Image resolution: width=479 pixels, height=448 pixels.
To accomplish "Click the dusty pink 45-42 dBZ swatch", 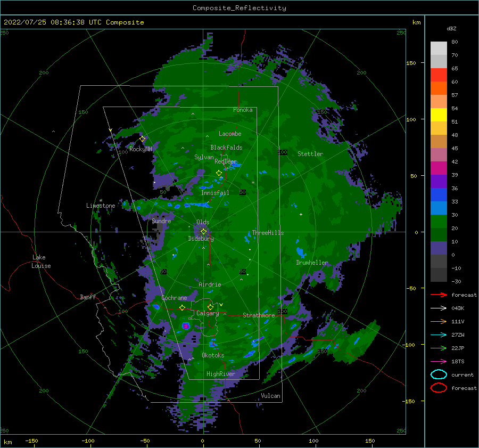I will pyautogui.click(x=439, y=155).
